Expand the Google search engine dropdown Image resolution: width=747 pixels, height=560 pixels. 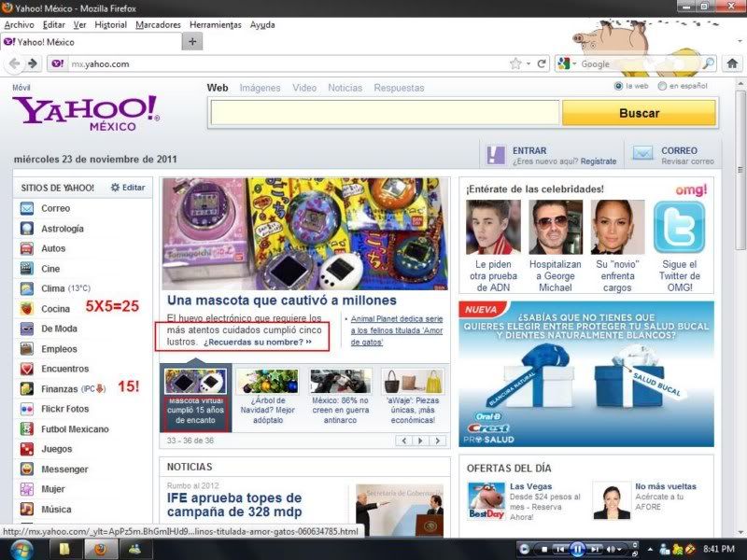(x=575, y=63)
